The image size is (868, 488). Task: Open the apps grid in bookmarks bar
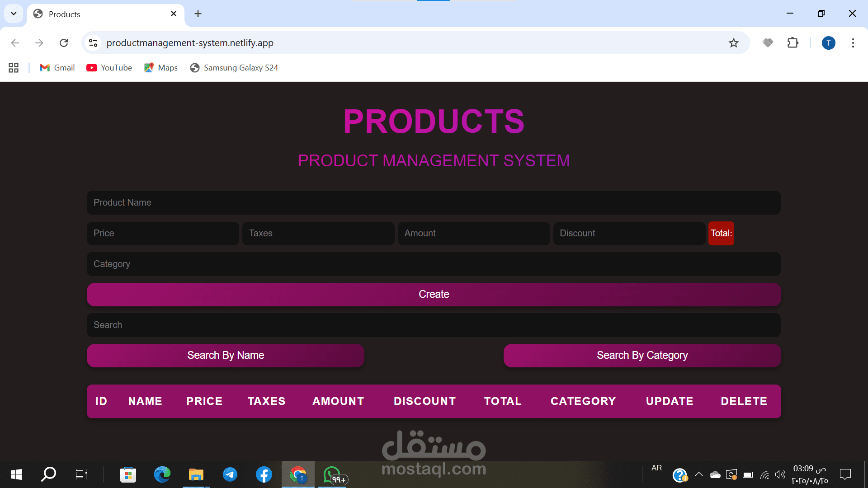(14, 68)
